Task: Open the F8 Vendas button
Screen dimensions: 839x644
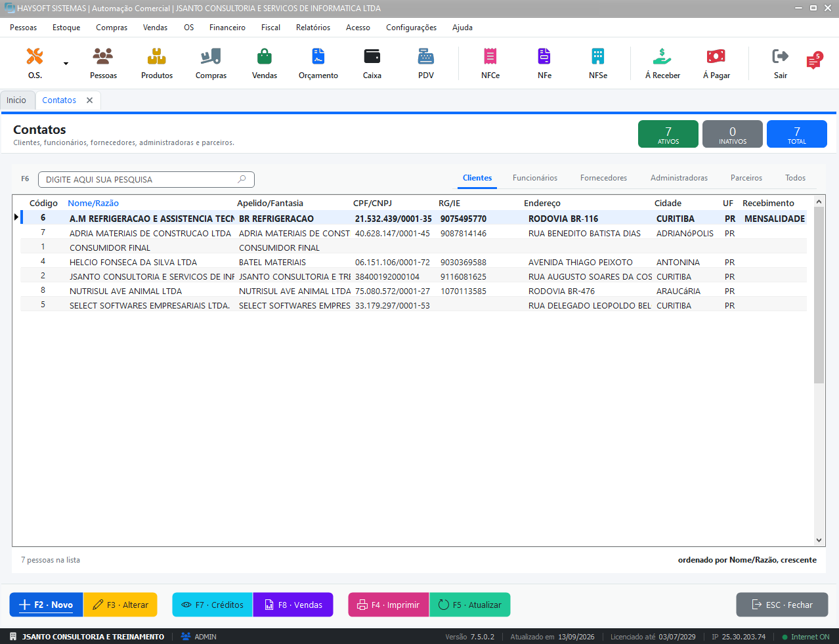Action: point(293,605)
